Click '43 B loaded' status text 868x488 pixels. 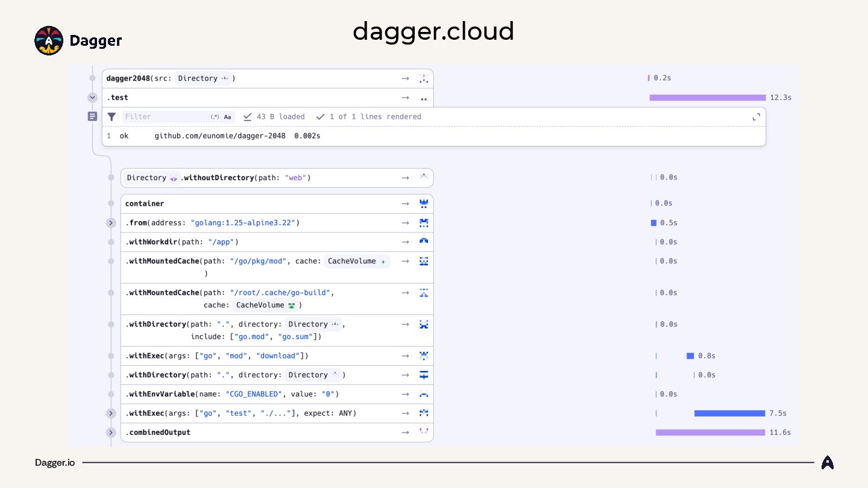pos(281,117)
